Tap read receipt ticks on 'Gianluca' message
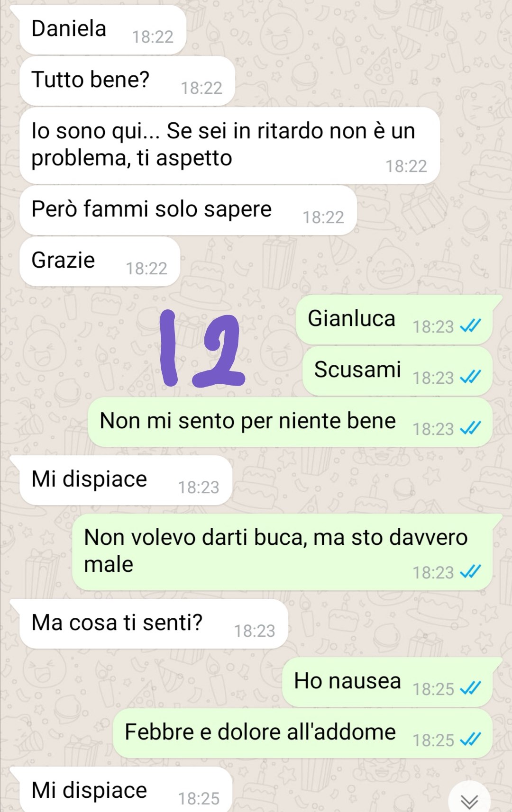 point(471,325)
